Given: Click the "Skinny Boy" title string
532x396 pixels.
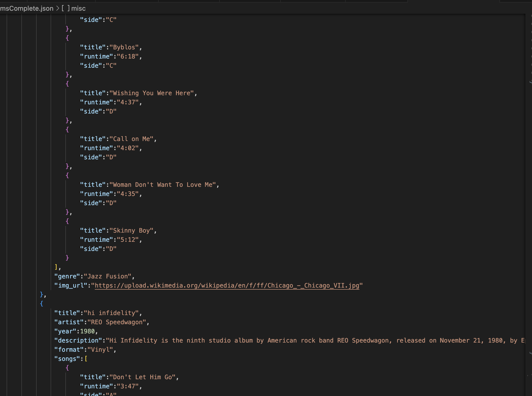Looking at the screenshot, I should (x=131, y=231).
